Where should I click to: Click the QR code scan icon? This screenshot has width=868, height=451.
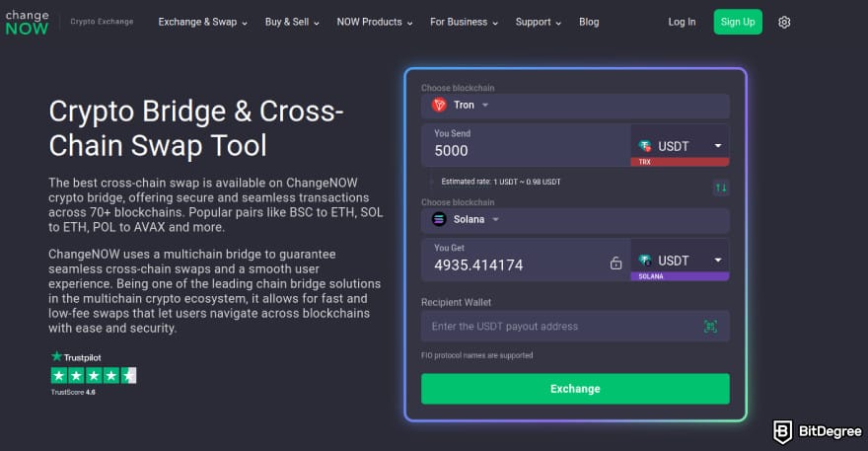click(x=710, y=327)
